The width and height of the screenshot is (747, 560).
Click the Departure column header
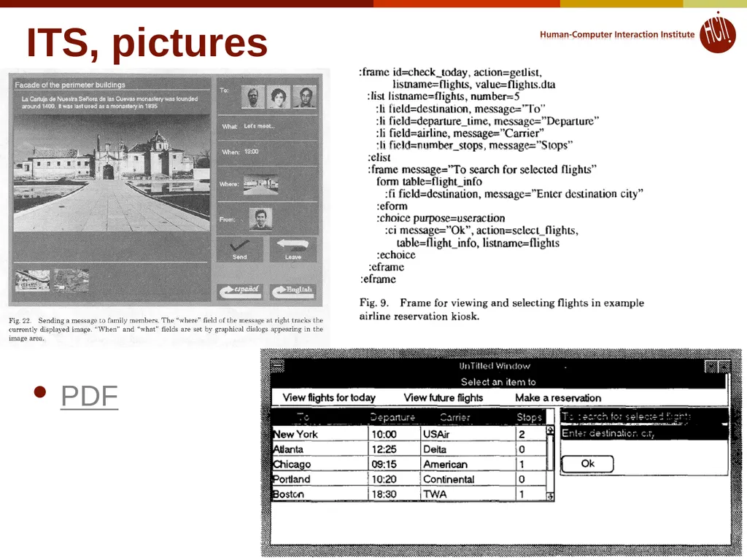click(x=392, y=417)
